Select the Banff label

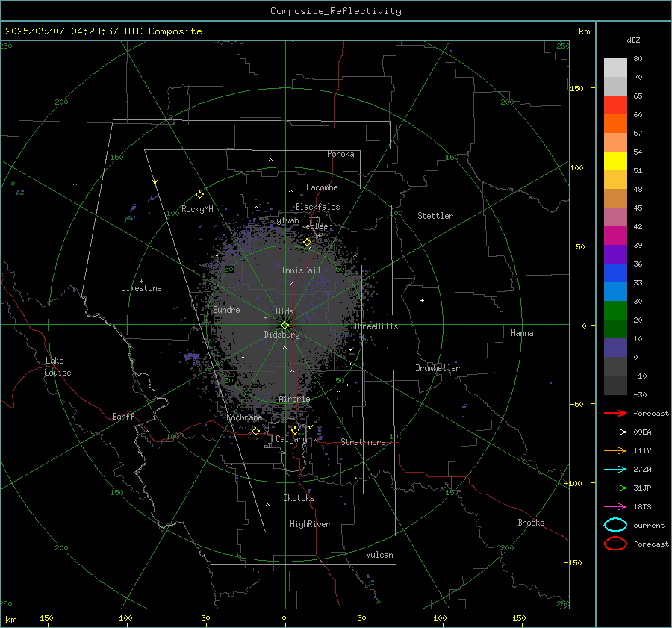pyautogui.click(x=123, y=416)
